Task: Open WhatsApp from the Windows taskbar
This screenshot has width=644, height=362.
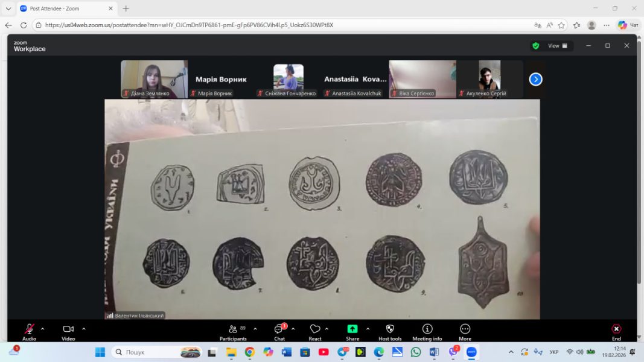Action: 415,352
